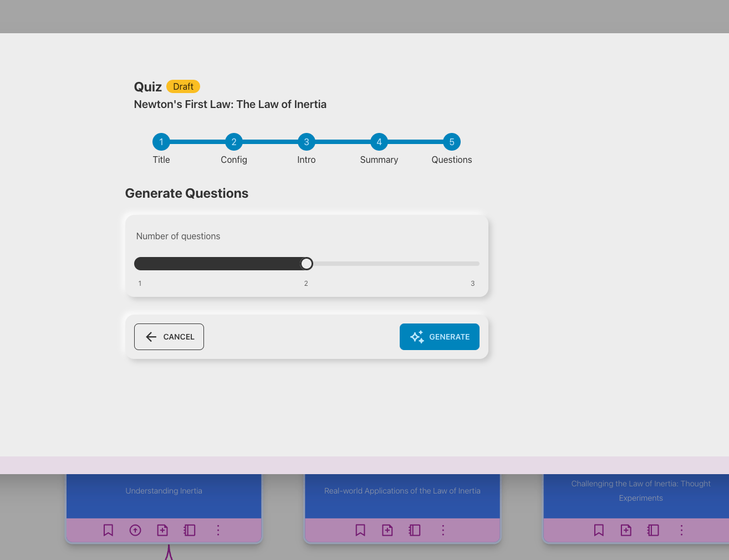Open the notebook icon on Understanding Inertia card
This screenshot has height=560, width=729.
[190, 530]
